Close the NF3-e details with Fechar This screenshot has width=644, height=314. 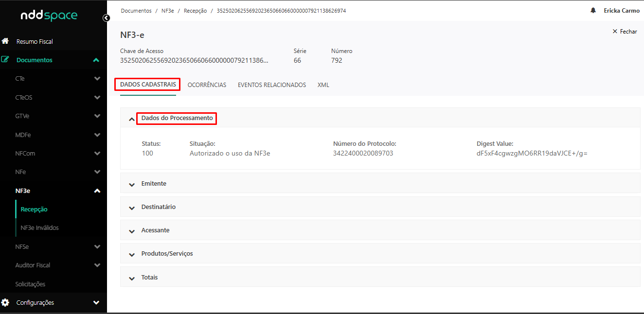(625, 32)
